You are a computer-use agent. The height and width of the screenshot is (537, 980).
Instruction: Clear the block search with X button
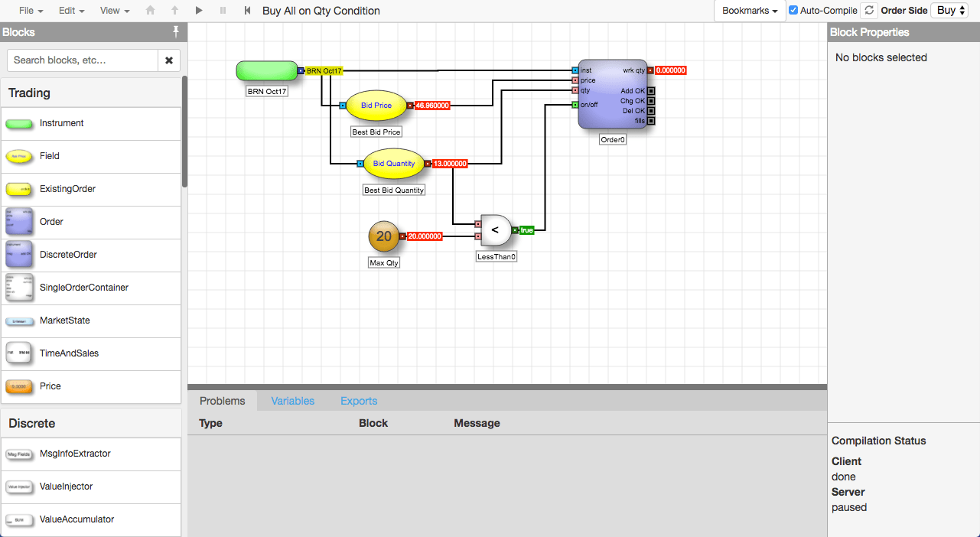[x=169, y=60]
